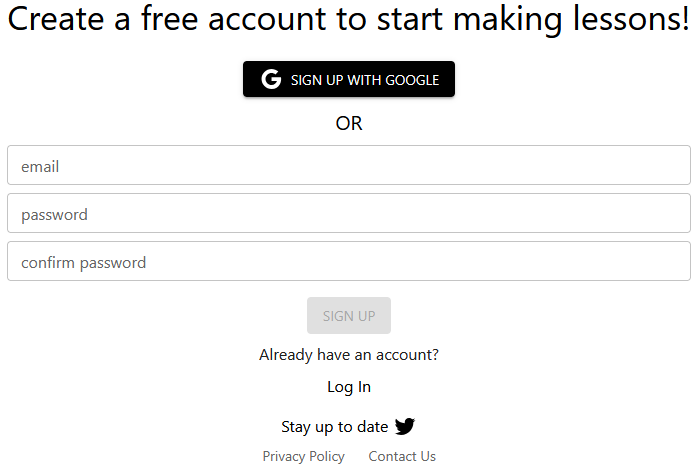
Task: Click the "password" placeholder in second field
Action: pyautogui.click(x=54, y=215)
